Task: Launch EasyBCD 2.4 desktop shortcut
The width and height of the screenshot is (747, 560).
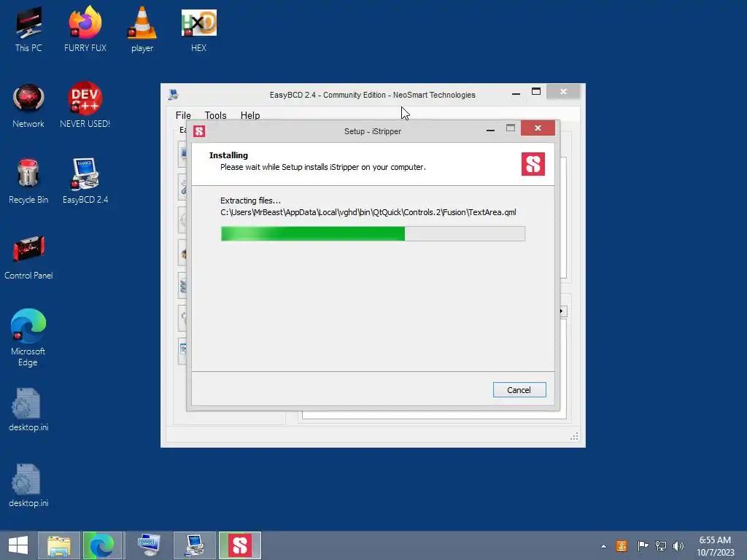Action: [85, 182]
